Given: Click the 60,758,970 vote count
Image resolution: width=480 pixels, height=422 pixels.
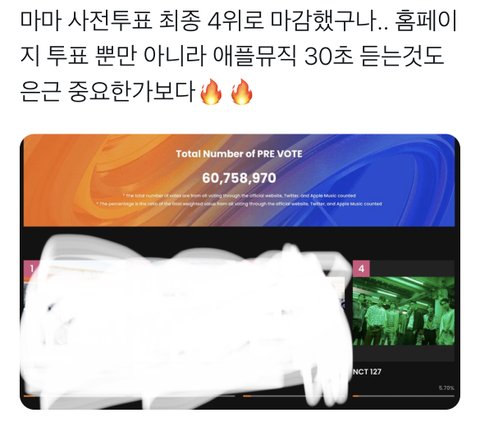Looking at the screenshot, I should point(239,178).
